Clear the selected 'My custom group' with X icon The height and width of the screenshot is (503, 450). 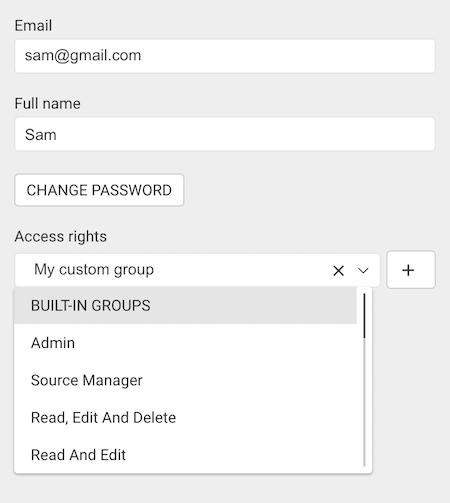point(338,270)
